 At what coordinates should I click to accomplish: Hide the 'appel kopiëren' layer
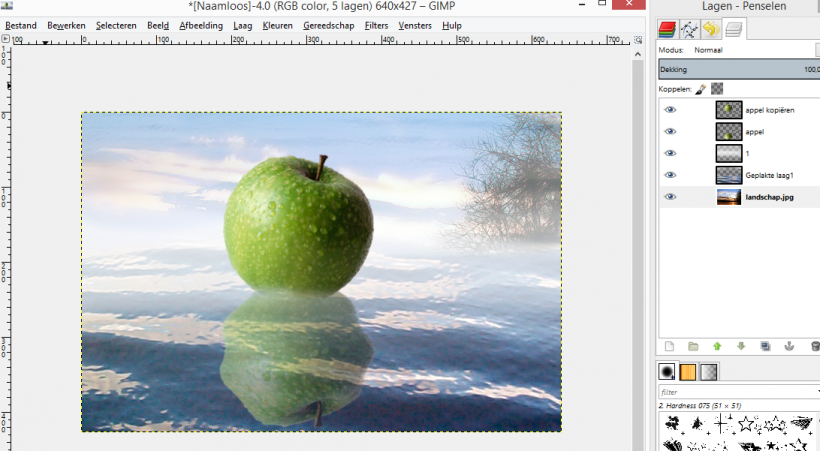670,110
